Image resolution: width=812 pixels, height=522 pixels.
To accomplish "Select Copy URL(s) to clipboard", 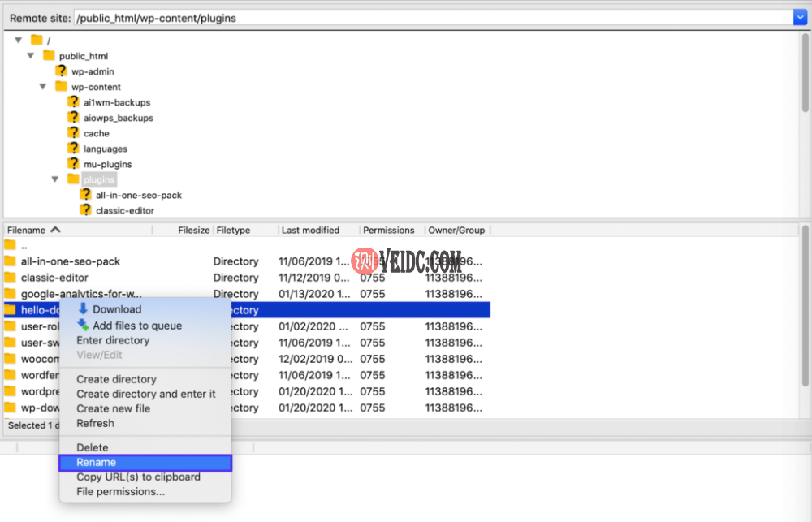I will tap(138, 477).
